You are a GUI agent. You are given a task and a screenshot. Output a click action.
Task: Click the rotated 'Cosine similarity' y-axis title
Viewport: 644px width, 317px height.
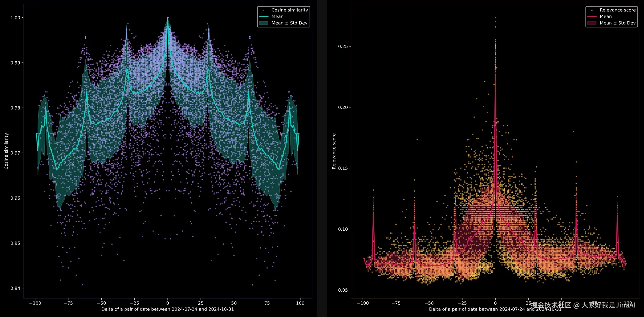(6, 151)
